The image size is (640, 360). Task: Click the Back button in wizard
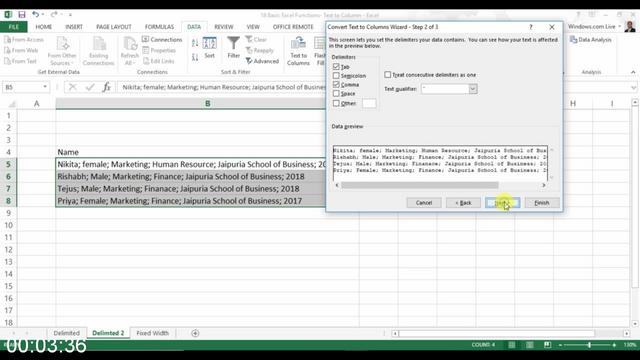[463, 202]
